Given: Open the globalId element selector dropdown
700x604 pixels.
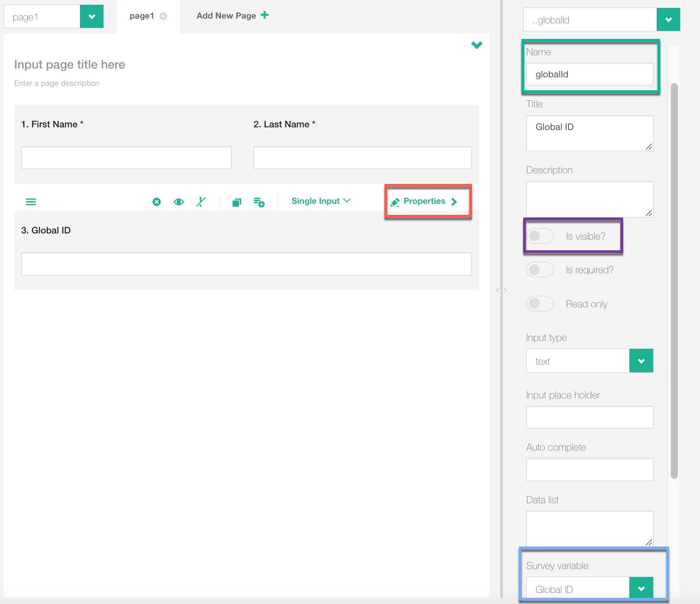Looking at the screenshot, I should coord(668,20).
